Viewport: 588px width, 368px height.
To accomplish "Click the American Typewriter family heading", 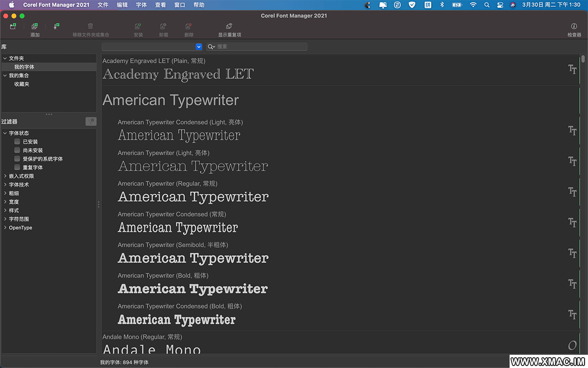I will click(171, 100).
